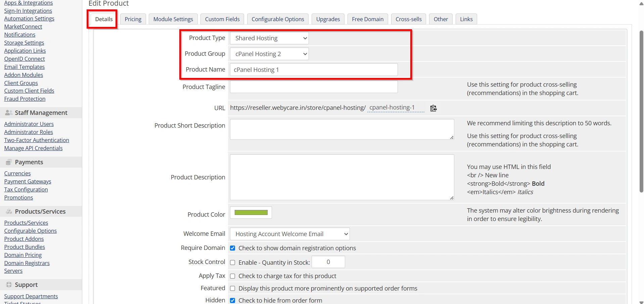Image resolution: width=644 pixels, height=304 pixels.
Task: Click the Support section icon
Action: point(9,285)
